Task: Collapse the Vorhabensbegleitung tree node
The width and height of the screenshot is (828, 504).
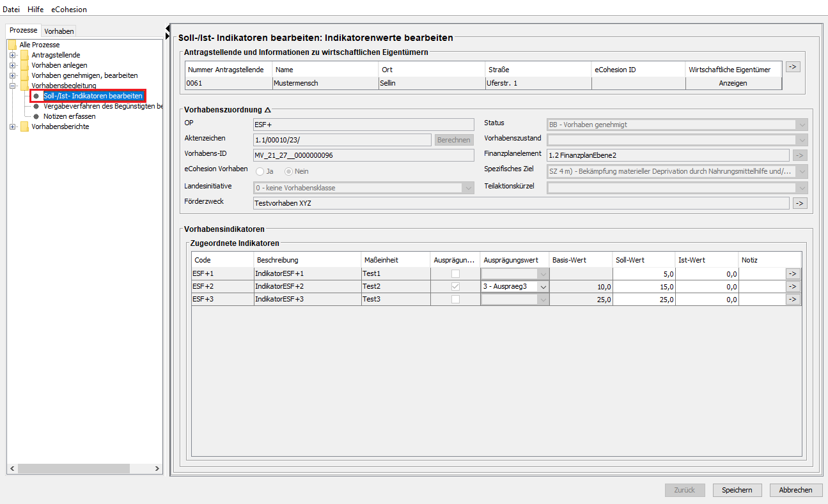Action: [x=12, y=86]
